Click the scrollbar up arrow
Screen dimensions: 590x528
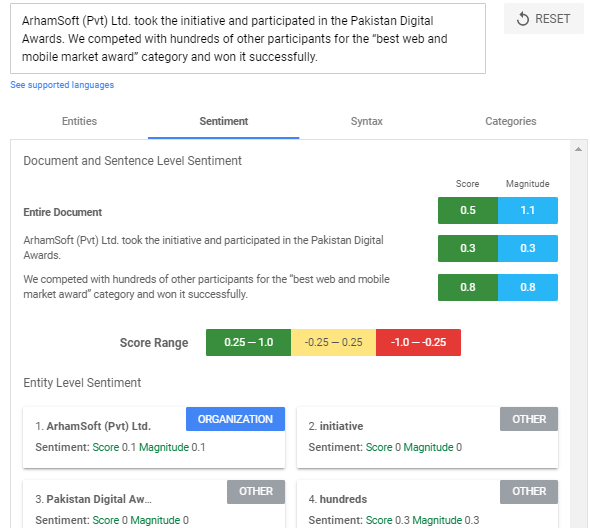(578, 149)
